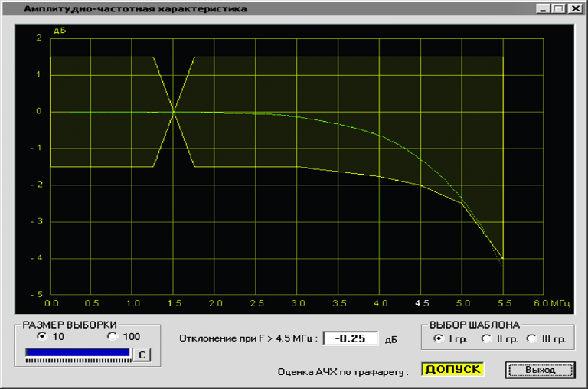Click the 3.0 frequency axis label

pyautogui.click(x=298, y=303)
